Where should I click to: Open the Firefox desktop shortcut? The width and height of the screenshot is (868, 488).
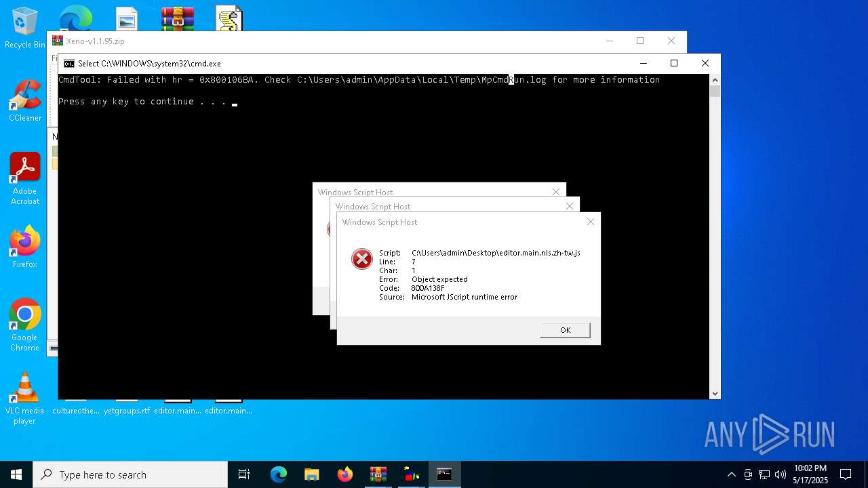(25, 247)
